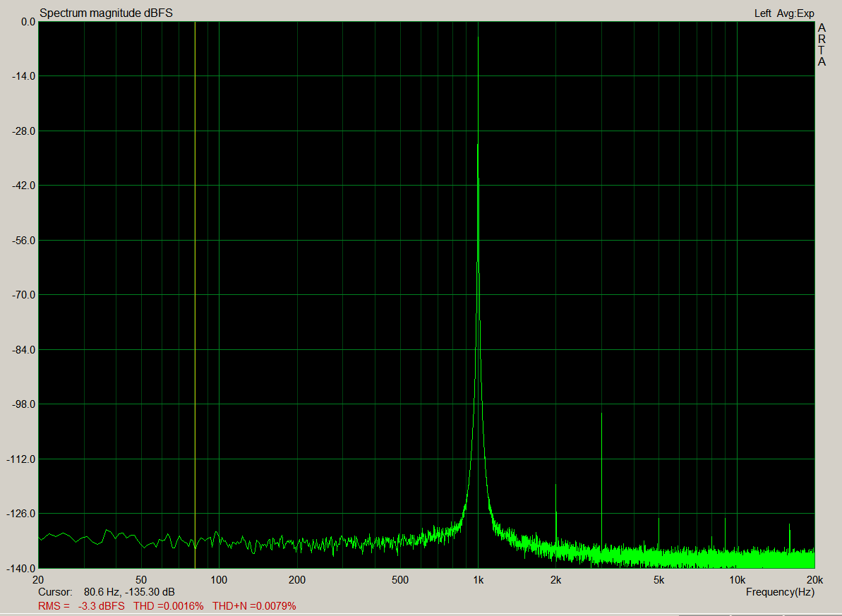Click the "-14.0" y-axis label
This screenshot has width=842, height=616.
(x=23, y=76)
